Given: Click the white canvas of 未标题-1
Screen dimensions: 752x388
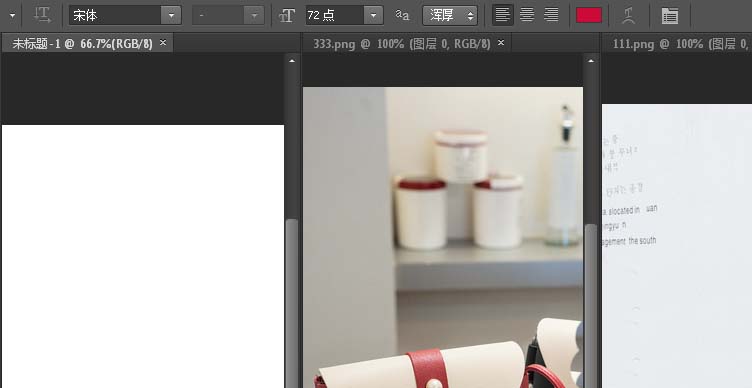Looking at the screenshot, I should click(x=142, y=256).
